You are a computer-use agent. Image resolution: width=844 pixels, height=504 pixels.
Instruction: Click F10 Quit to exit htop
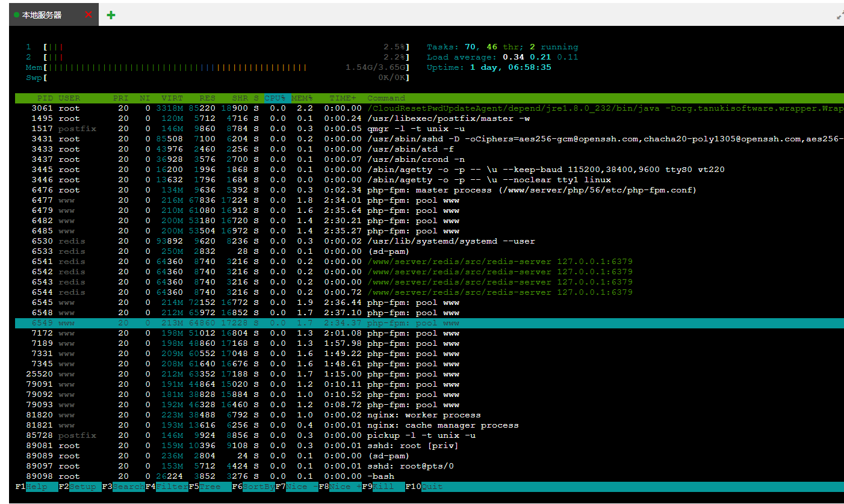424,487
